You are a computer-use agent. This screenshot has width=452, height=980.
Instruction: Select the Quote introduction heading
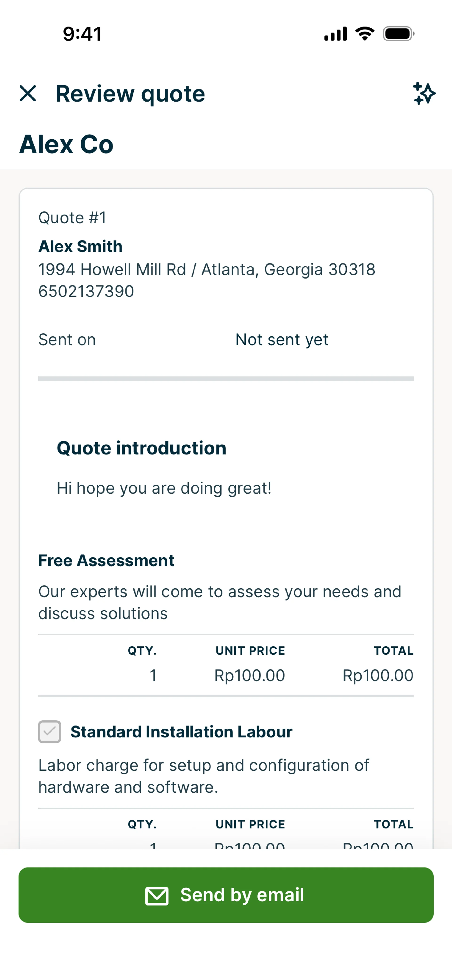pyautogui.click(x=141, y=448)
